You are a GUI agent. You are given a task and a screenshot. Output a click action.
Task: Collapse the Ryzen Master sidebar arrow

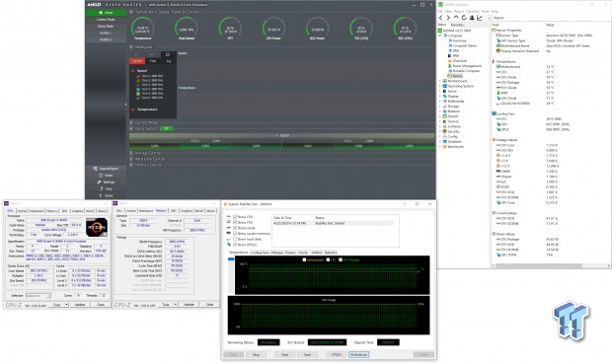coord(125,105)
